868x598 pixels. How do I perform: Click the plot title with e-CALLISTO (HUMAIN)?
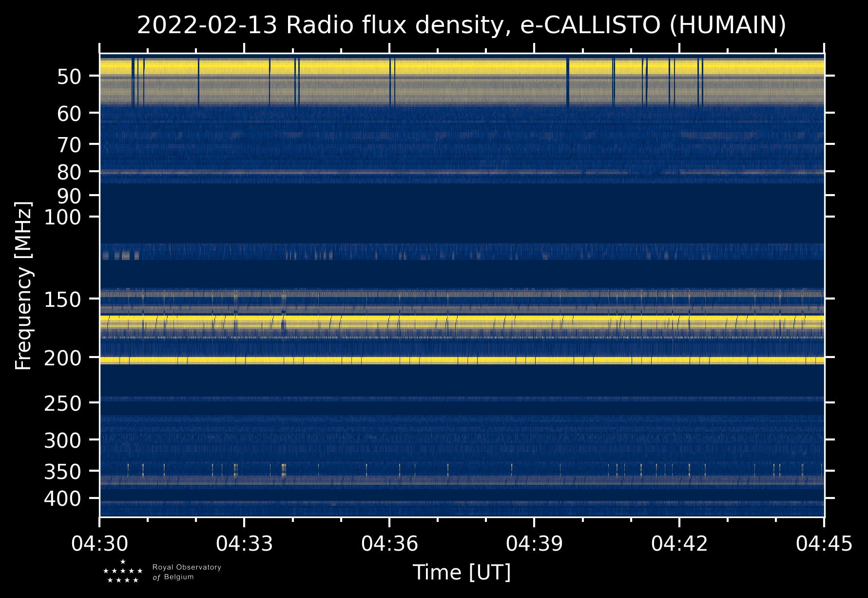[462, 25]
